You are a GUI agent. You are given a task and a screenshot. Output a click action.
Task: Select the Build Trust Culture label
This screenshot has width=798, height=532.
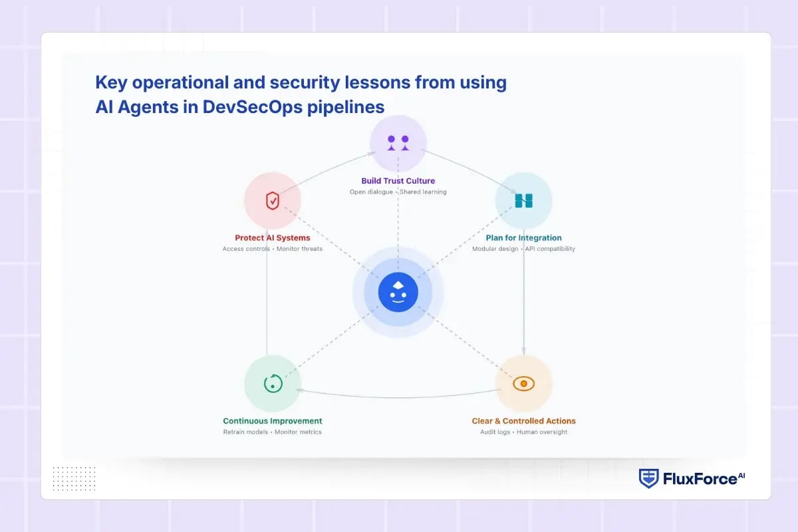(x=398, y=180)
